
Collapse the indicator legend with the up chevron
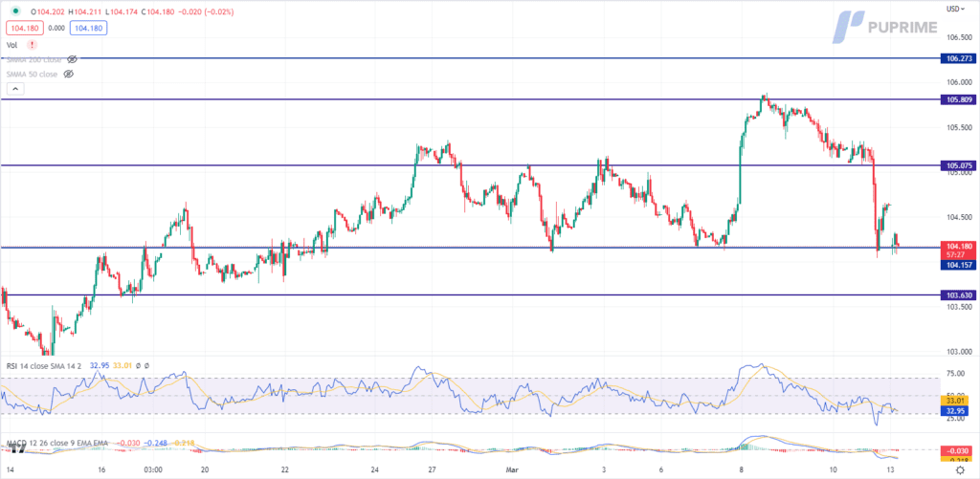click(15, 89)
